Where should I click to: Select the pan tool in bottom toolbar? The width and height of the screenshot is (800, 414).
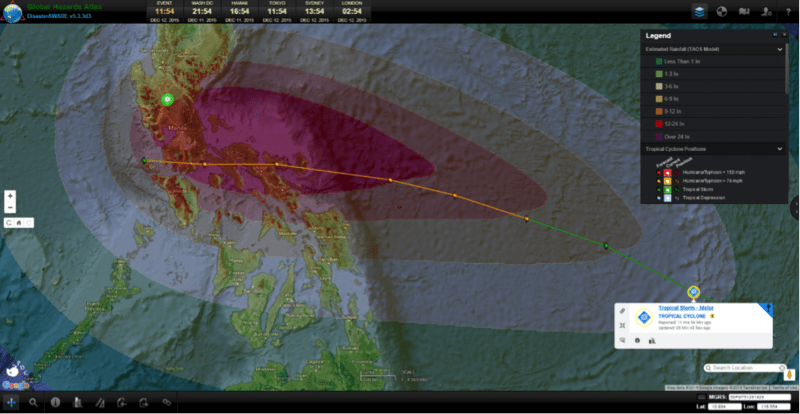pyautogui.click(x=11, y=402)
